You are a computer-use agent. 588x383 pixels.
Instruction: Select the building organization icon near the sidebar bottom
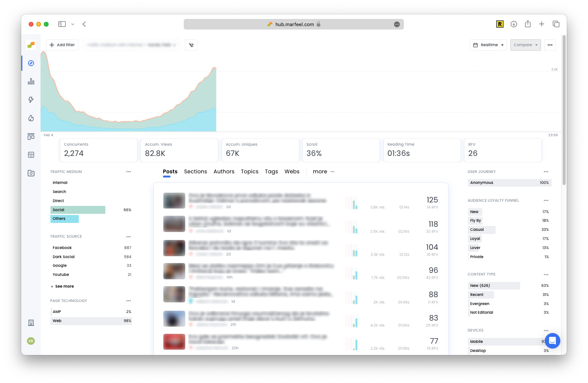click(31, 322)
